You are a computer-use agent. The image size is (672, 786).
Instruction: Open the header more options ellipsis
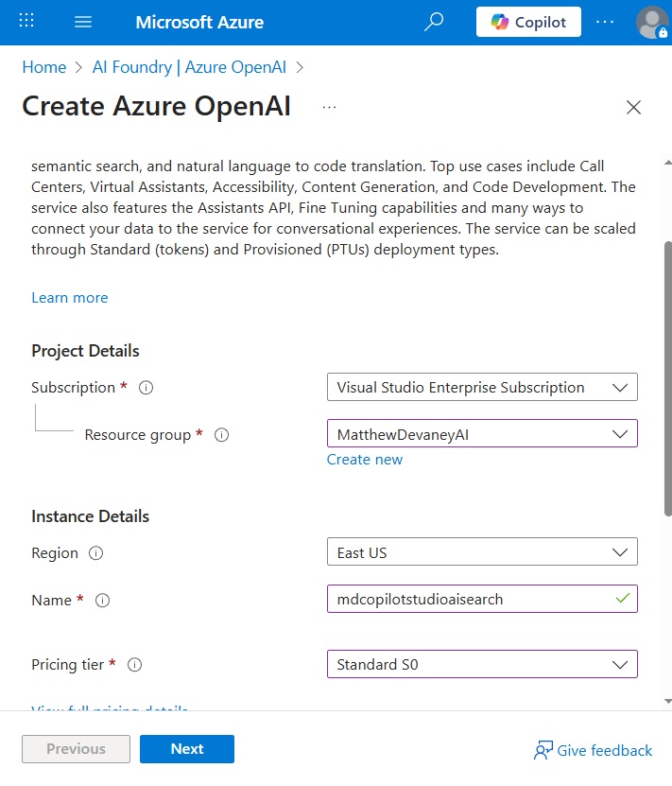(x=604, y=22)
